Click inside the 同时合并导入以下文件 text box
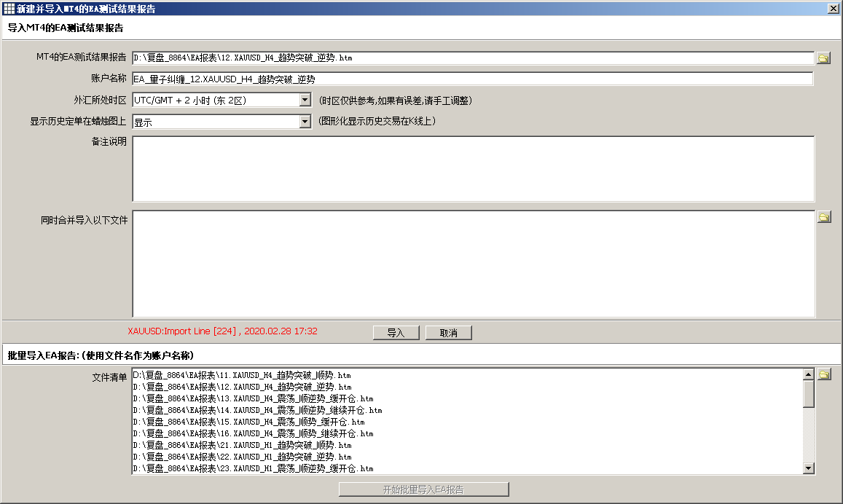843x504 pixels. 472,264
